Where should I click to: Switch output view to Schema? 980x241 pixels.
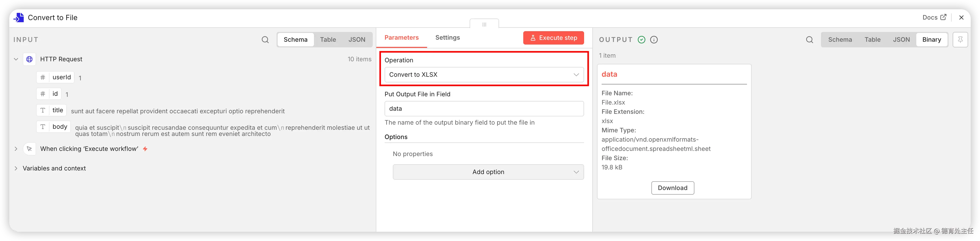(x=840, y=40)
